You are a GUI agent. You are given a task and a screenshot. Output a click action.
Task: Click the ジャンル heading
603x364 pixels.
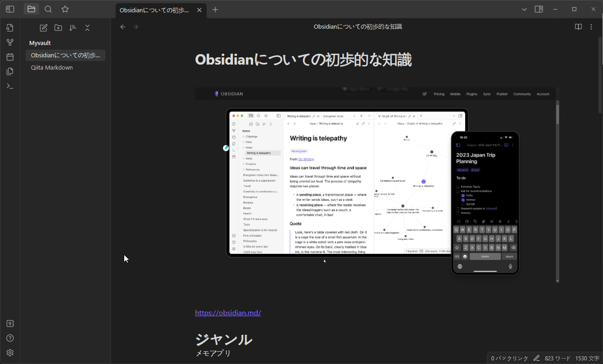[x=223, y=339]
